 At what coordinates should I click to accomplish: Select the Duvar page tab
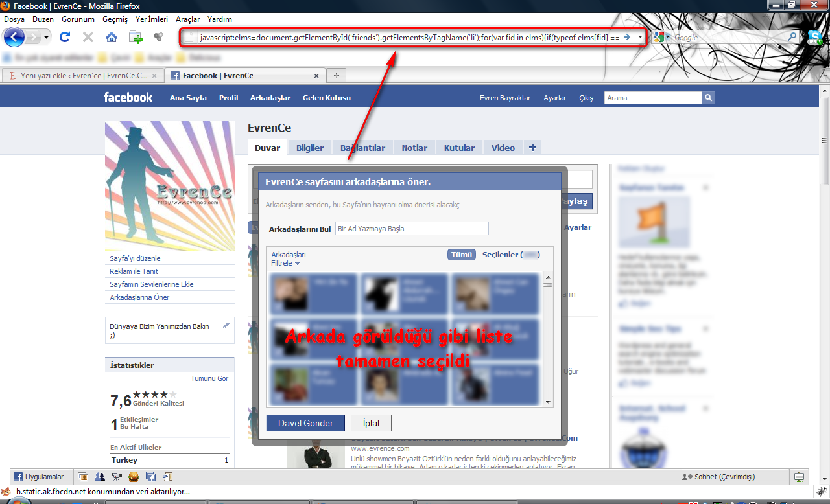click(x=267, y=148)
